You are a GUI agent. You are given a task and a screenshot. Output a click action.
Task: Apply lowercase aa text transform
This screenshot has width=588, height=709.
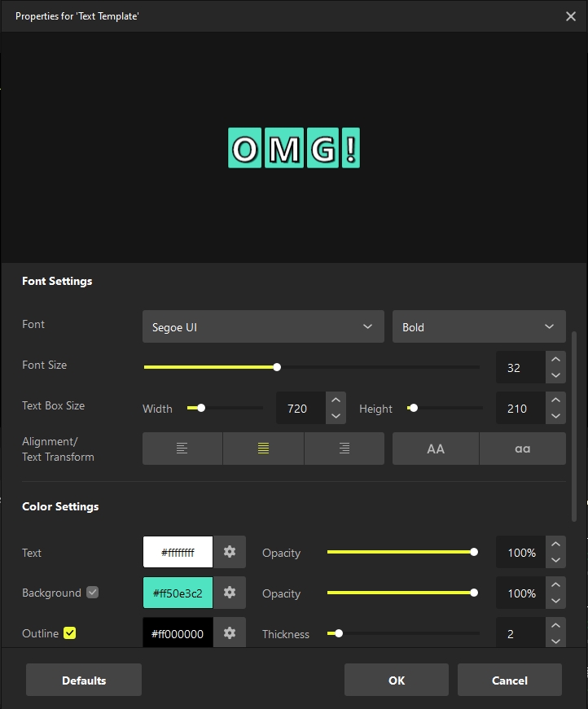522,449
